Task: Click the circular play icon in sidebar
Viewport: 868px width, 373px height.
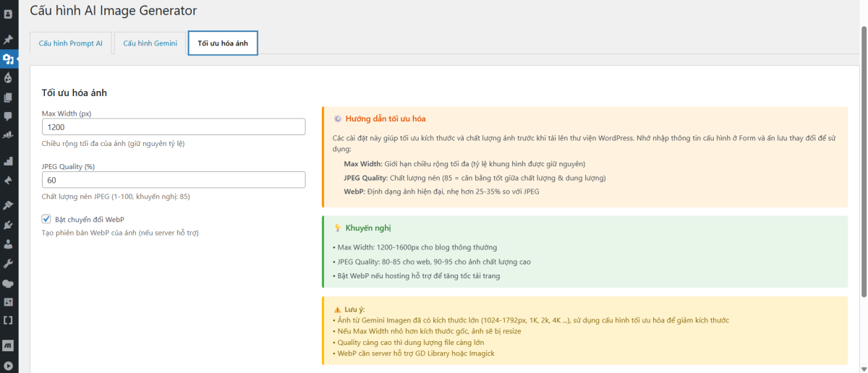Action: [x=9, y=366]
